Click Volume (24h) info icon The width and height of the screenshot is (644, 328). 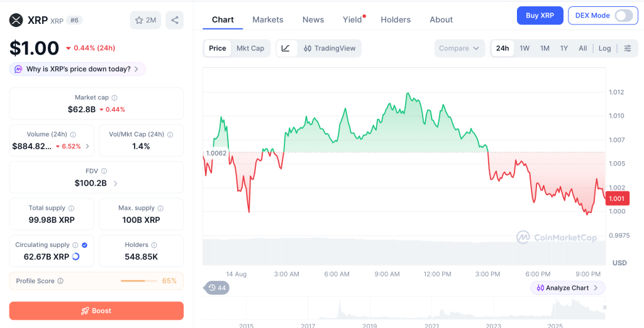click(x=73, y=134)
